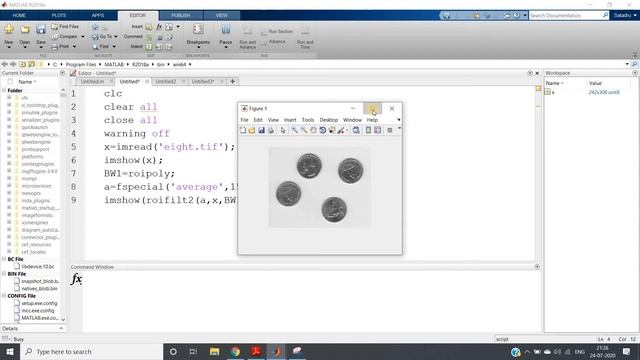This screenshot has height=360, width=640.
Task: Click the Save disk icon in ribbon
Action: point(41,29)
